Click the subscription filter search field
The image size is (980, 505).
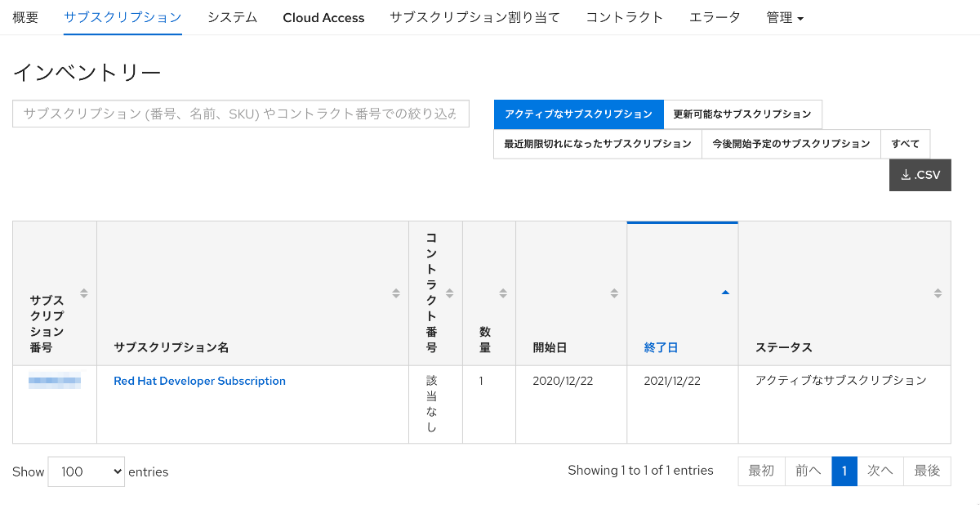tap(241, 114)
